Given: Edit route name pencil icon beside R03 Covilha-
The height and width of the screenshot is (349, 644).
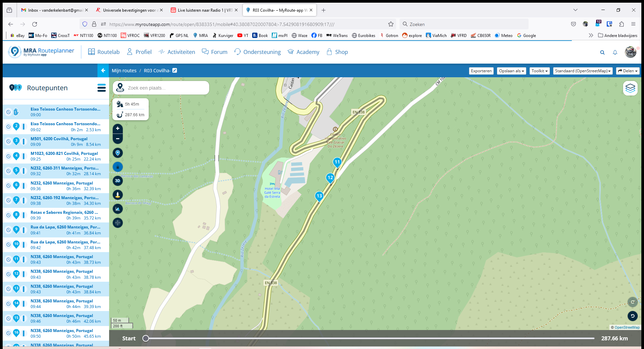Looking at the screenshot, I should [x=175, y=71].
